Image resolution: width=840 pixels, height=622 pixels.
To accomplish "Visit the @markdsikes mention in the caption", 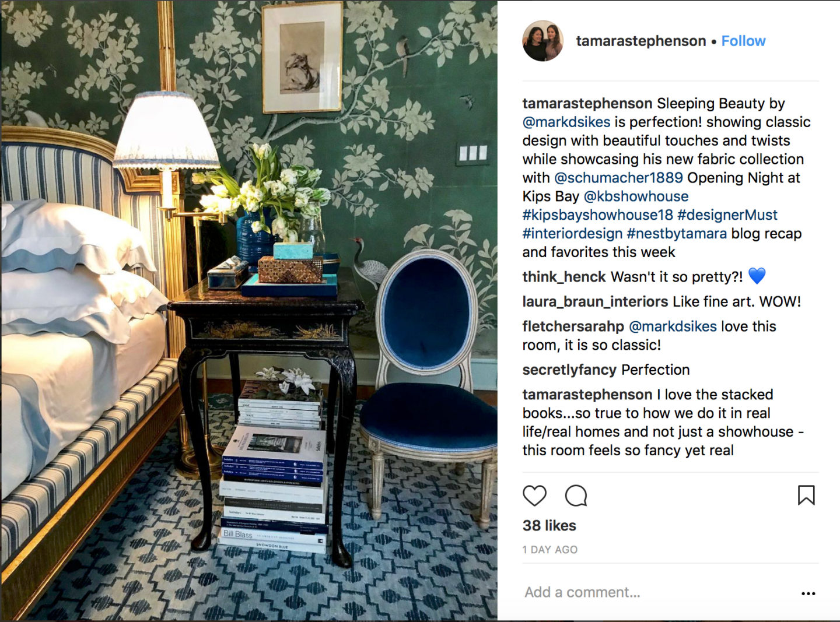I will 566,122.
